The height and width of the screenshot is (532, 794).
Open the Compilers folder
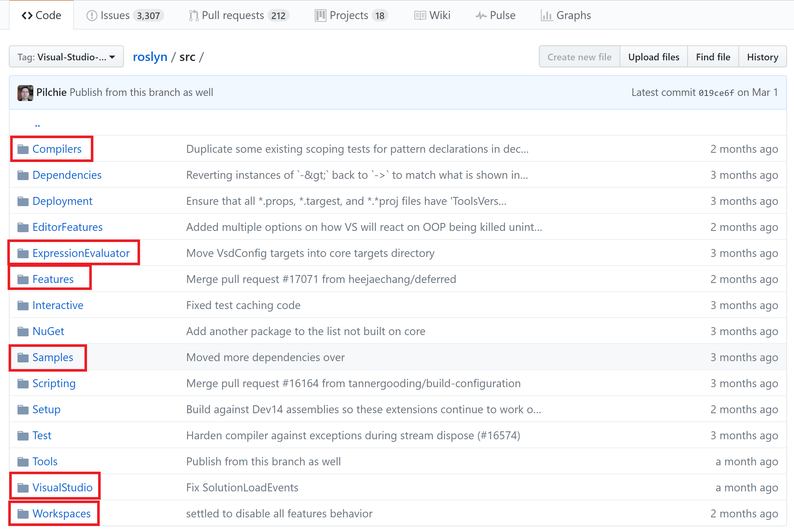[x=57, y=149]
